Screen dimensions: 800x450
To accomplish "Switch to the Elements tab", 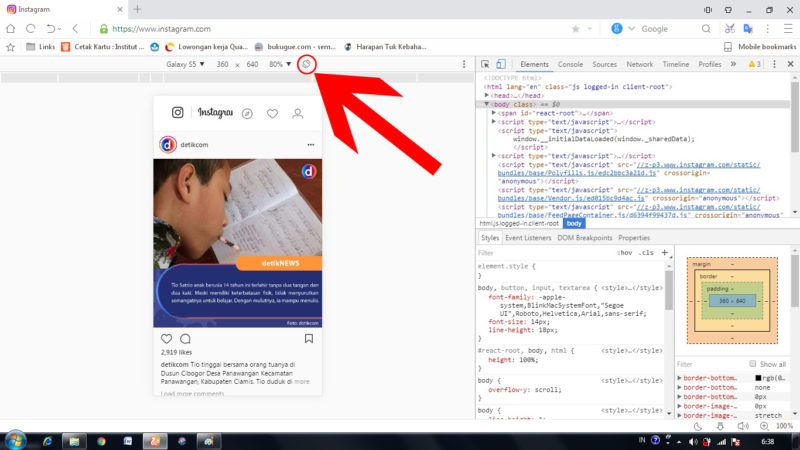I will (534, 64).
